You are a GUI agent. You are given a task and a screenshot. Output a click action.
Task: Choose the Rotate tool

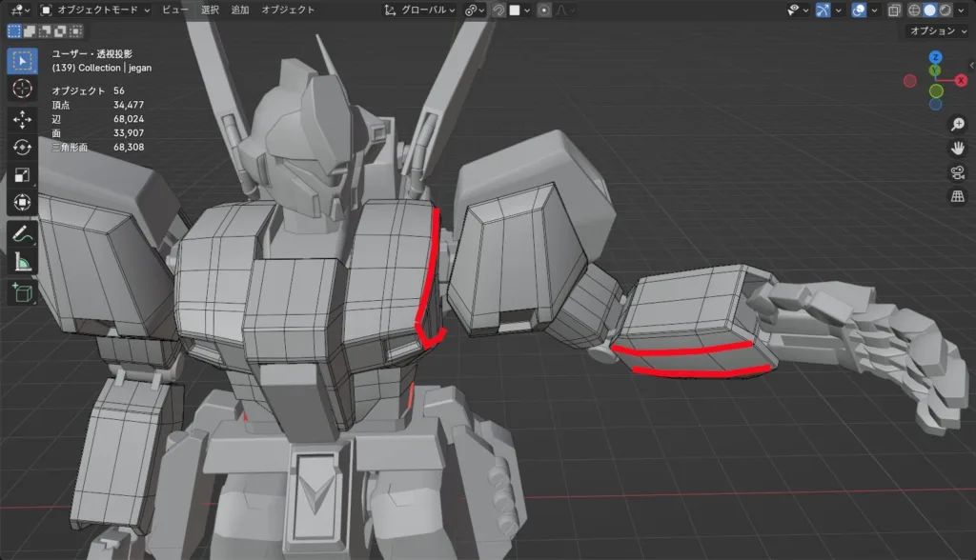click(22, 148)
